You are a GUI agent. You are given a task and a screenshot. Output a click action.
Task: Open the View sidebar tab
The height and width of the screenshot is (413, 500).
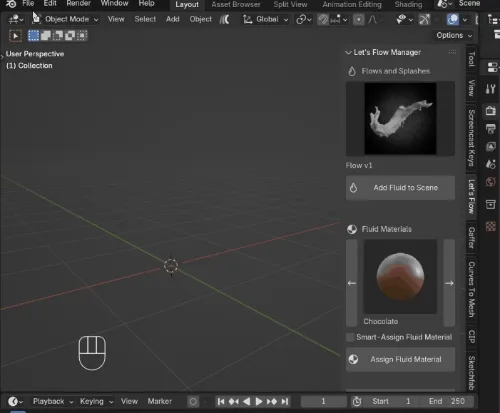[x=471, y=88]
